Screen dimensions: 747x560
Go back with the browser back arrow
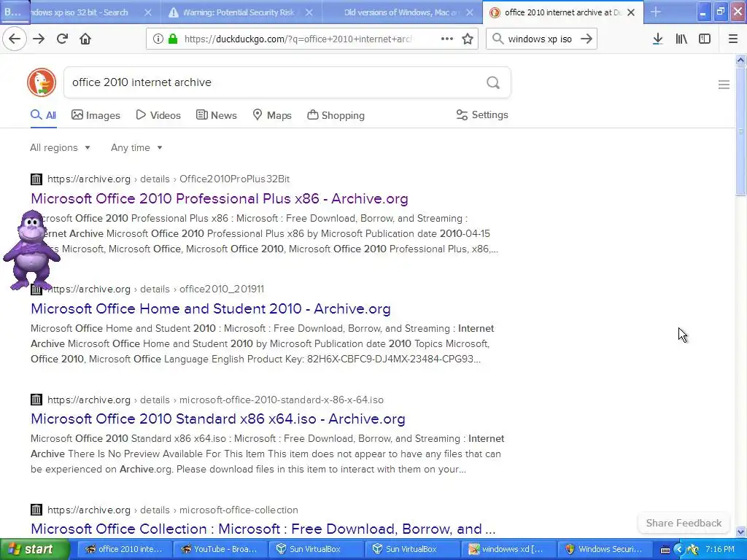[15, 39]
